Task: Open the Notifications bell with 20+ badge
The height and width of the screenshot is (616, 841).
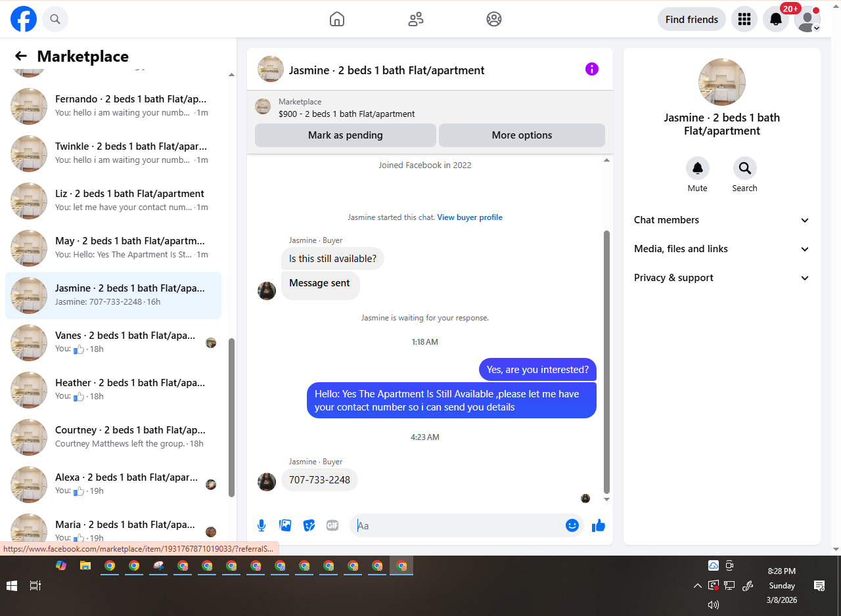Action: coord(776,19)
